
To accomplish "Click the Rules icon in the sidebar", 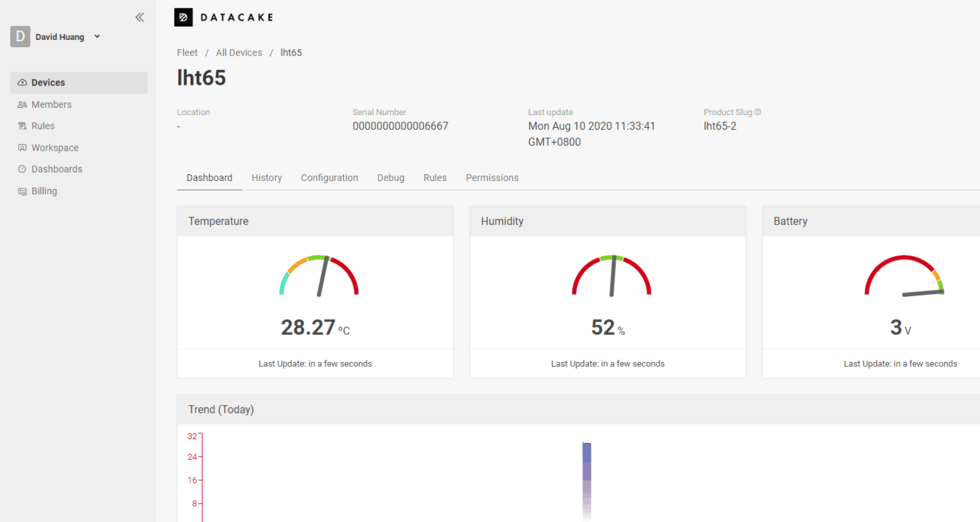I will 22,126.
